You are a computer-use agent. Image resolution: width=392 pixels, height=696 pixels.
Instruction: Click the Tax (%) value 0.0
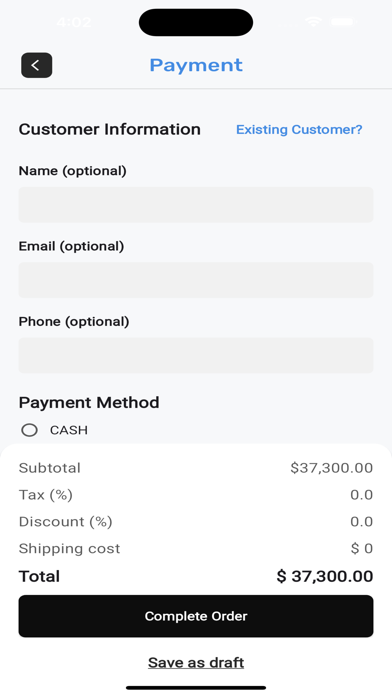361,494
